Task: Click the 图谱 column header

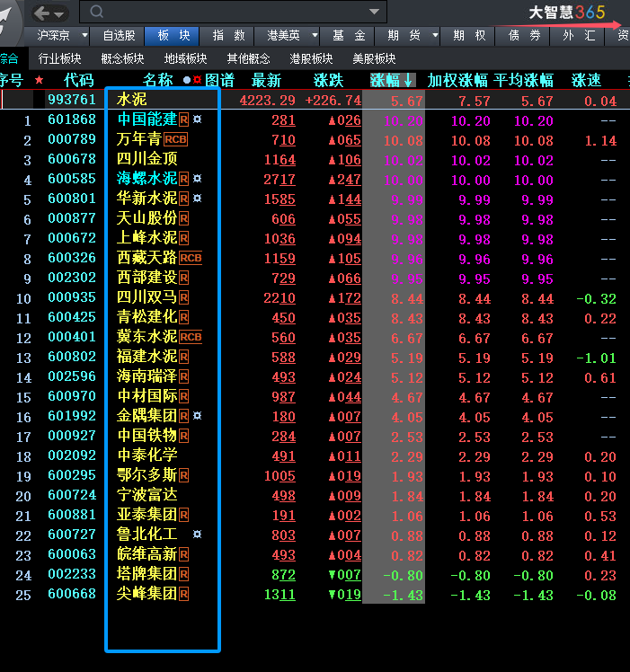Action: point(219,80)
